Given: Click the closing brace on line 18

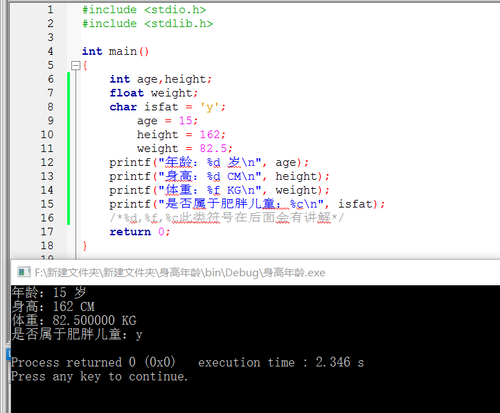Looking at the screenshot, I should pos(85,246).
